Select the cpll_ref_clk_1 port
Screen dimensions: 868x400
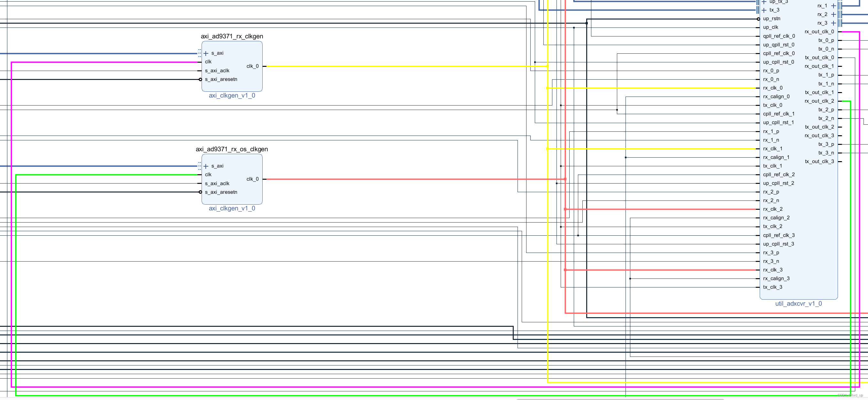pos(779,114)
